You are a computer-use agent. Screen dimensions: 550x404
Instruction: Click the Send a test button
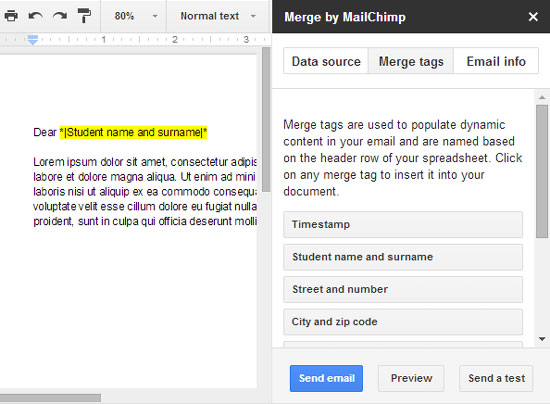[496, 378]
